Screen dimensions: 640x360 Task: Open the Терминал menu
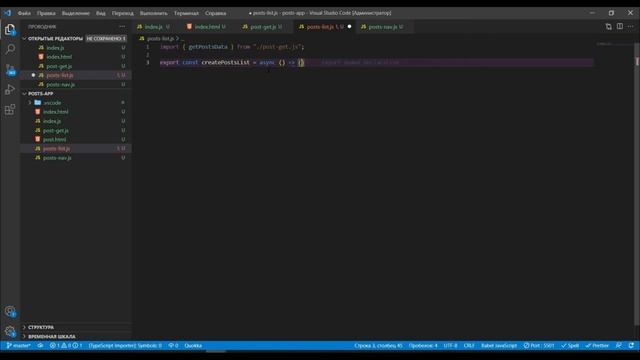tap(186, 13)
